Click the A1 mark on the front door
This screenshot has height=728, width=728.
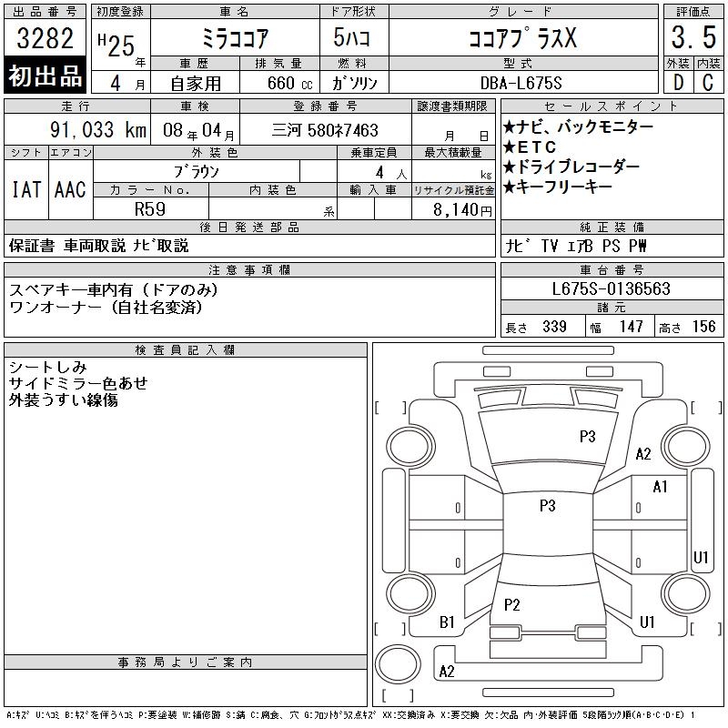(x=660, y=487)
